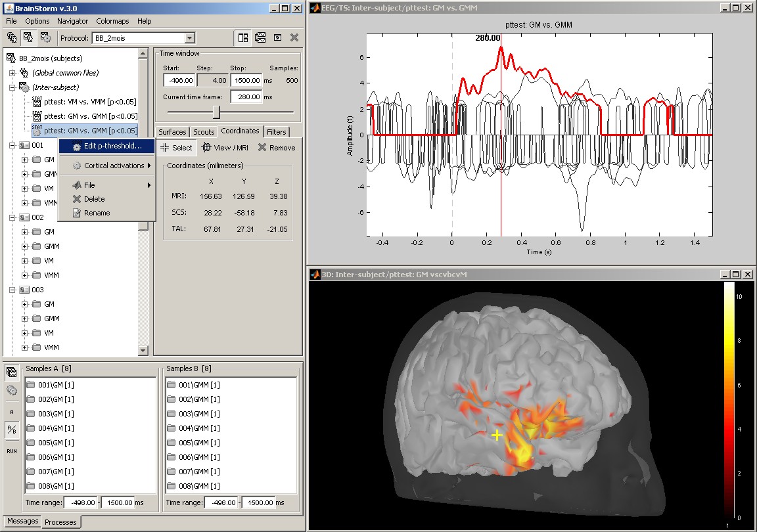Image resolution: width=757 pixels, height=532 pixels.
Task: Expand the (Global common files) node
Action: click(12, 73)
